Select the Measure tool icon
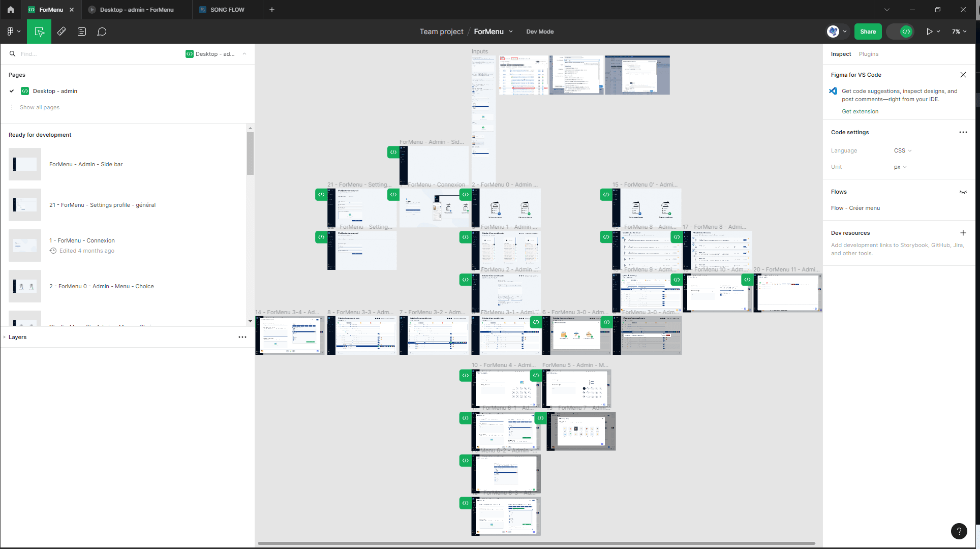Screen dimensions: 980x549 point(62,32)
